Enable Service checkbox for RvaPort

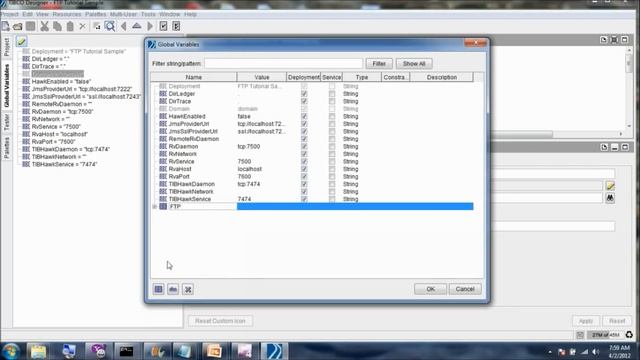332,176
